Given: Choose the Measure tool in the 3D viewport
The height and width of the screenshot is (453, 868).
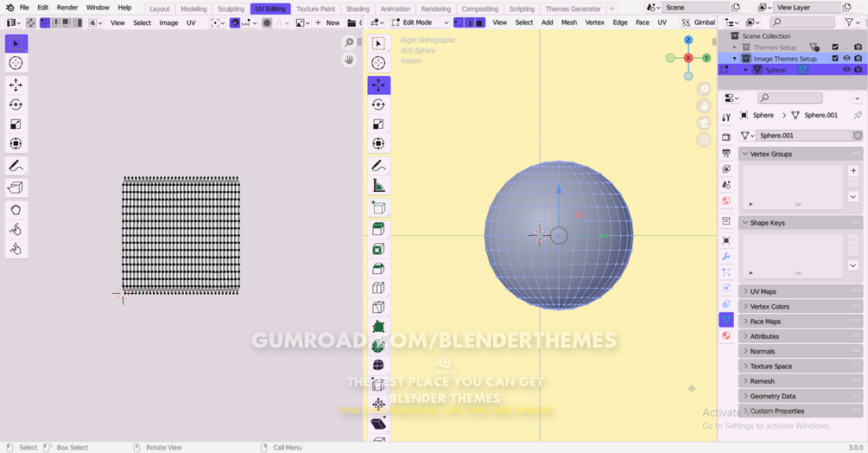Looking at the screenshot, I should 378,185.
